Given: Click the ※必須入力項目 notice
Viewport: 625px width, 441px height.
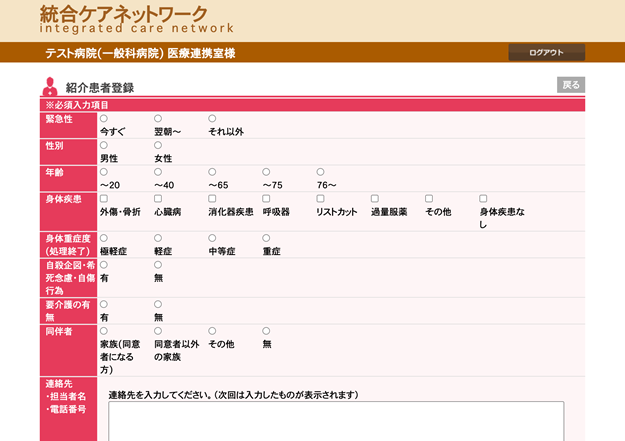Looking at the screenshot, I should [x=77, y=105].
